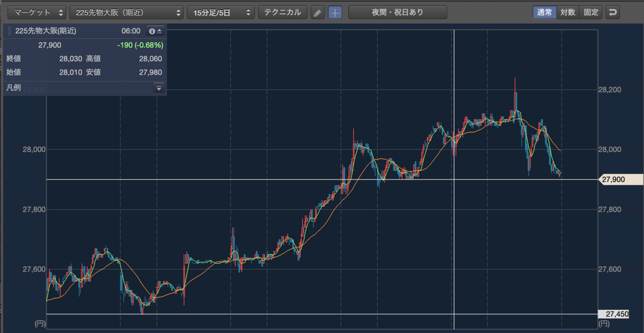Select 対数 scale mode
The width and height of the screenshot is (644, 333).
tap(568, 12)
